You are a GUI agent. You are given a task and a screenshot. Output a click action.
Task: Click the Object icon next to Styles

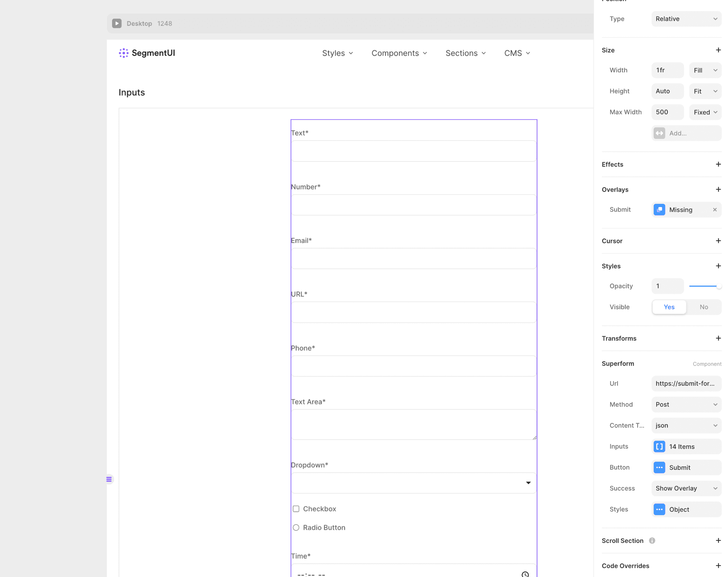click(x=660, y=509)
